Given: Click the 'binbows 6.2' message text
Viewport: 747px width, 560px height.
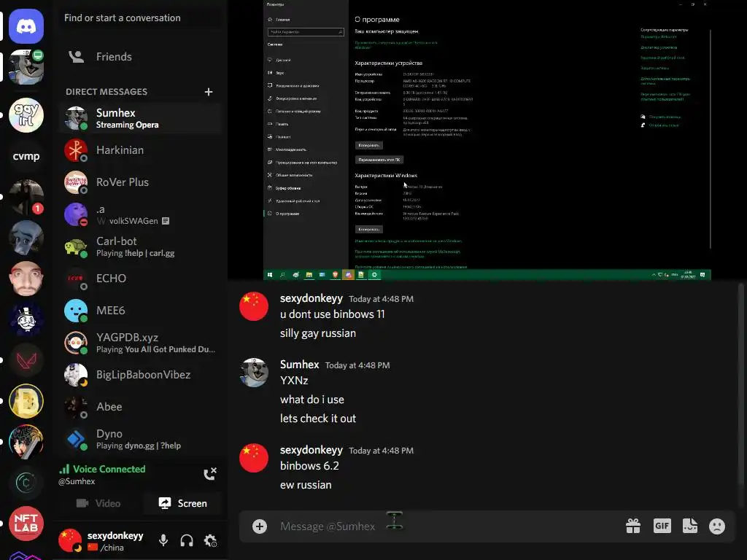Looking at the screenshot, I should 309,466.
